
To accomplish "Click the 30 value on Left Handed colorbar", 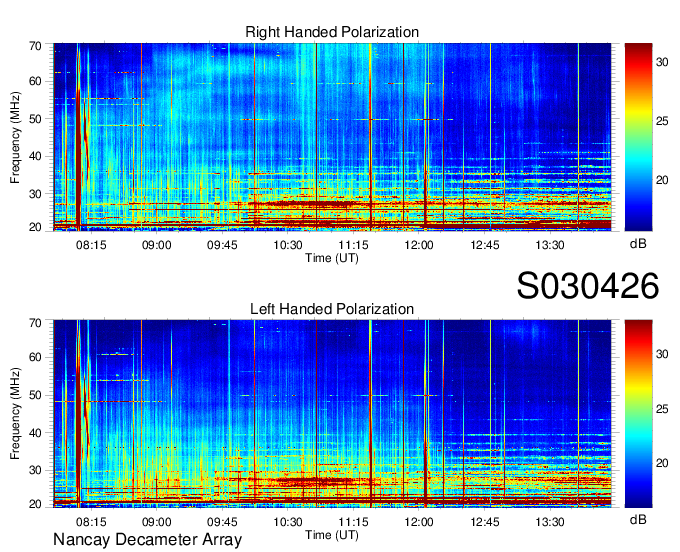I will tap(662, 354).
